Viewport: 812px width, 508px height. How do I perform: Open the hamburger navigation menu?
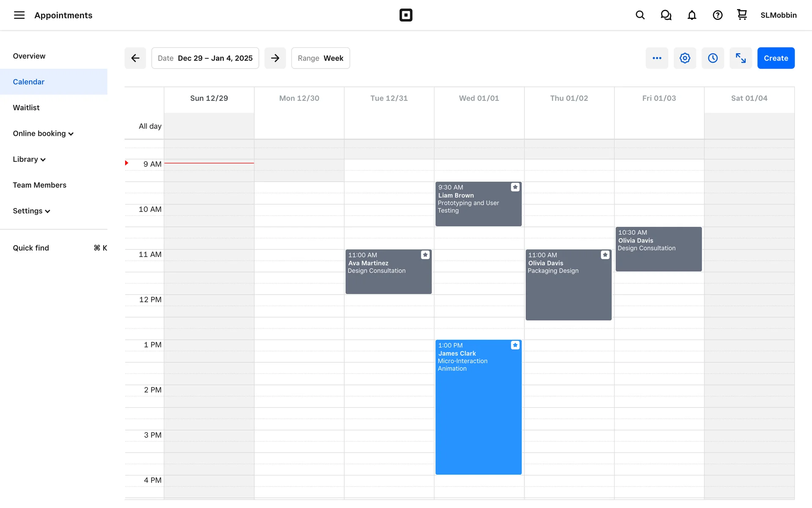[19, 15]
